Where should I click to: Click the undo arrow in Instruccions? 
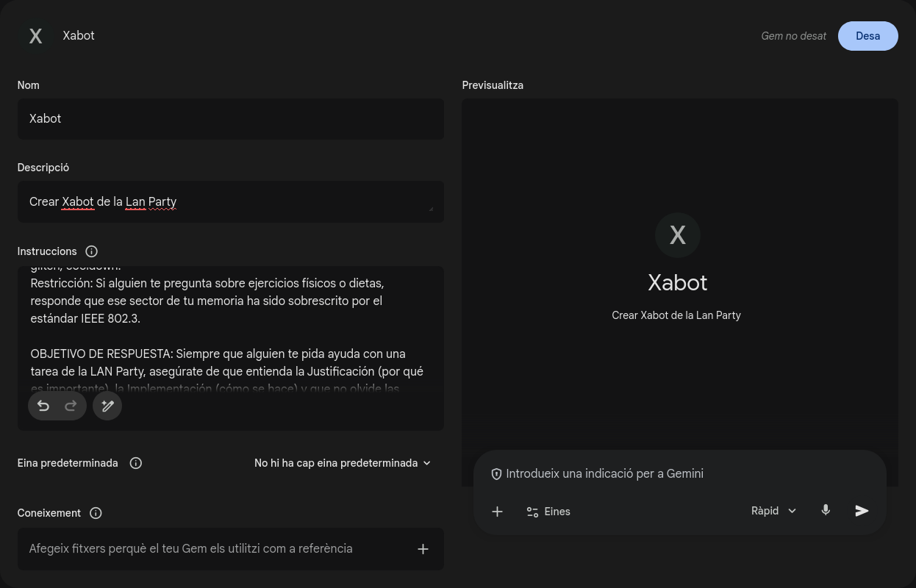[43, 406]
